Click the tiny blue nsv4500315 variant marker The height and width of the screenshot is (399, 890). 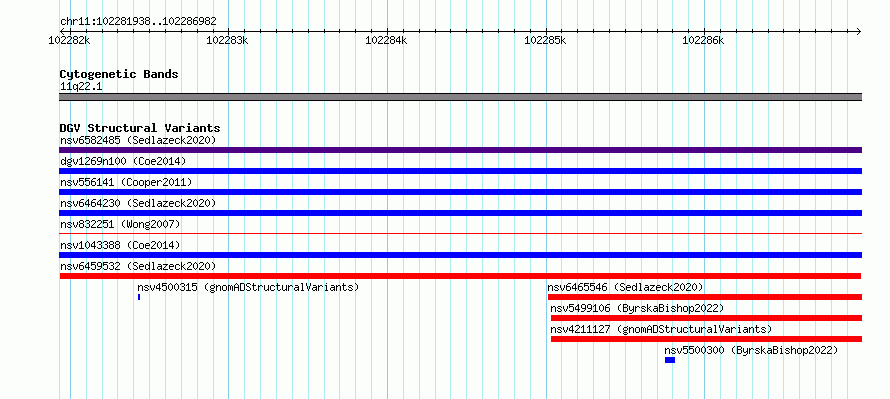pyautogui.click(x=138, y=297)
